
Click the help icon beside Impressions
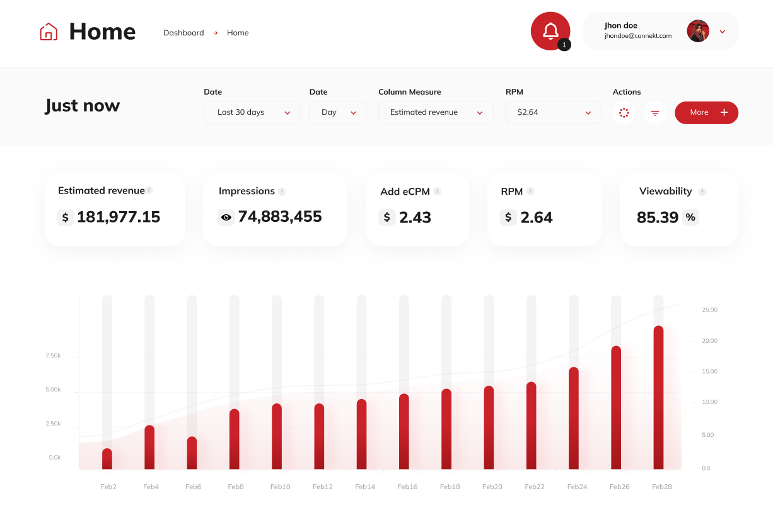[x=282, y=192]
